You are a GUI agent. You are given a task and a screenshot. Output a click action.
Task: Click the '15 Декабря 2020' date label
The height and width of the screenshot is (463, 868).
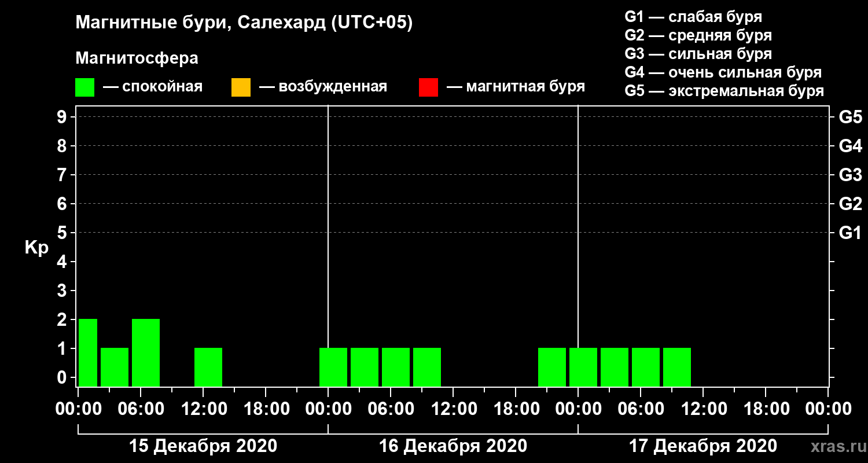[x=203, y=446]
